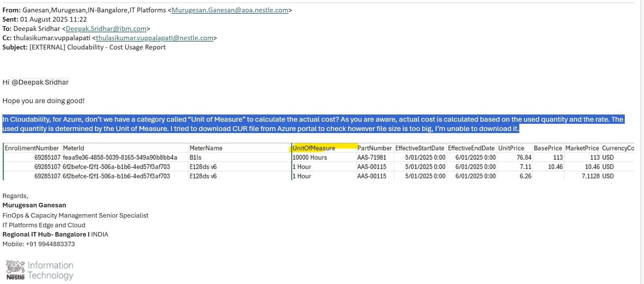Screen dimensions: 644x284
Task: Click the @Deepak Sridhar mention
Action: [40, 83]
